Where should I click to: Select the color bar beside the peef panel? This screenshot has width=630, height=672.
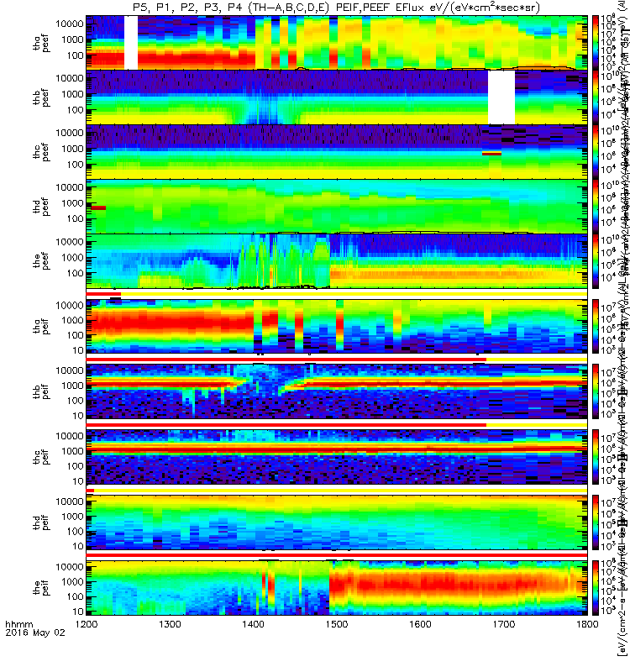pos(596,261)
